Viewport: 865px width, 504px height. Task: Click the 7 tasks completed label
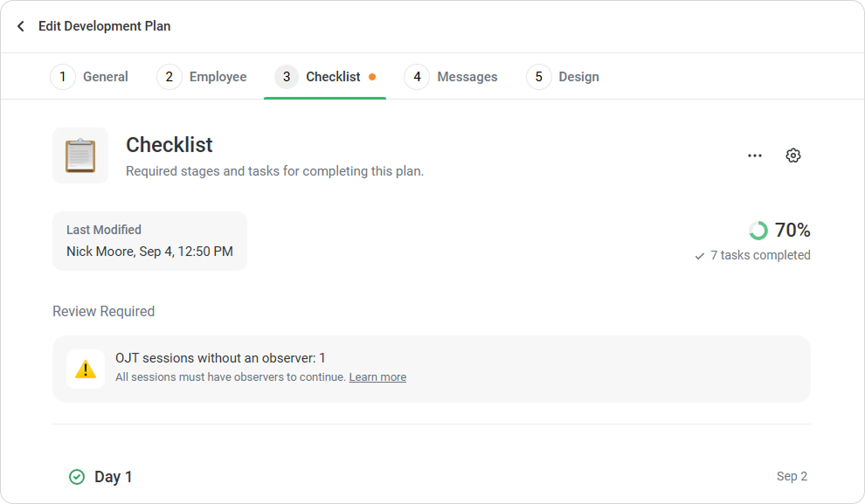(x=759, y=255)
